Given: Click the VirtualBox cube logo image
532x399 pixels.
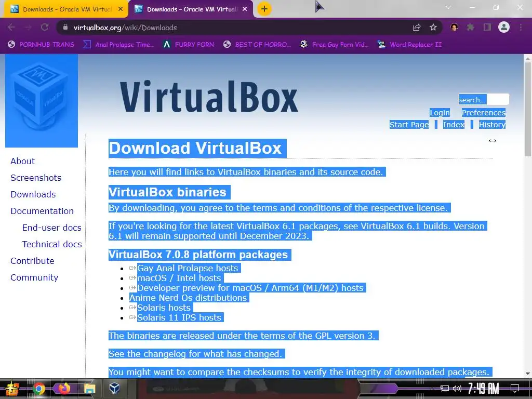Looking at the screenshot, I should [42, 101].
